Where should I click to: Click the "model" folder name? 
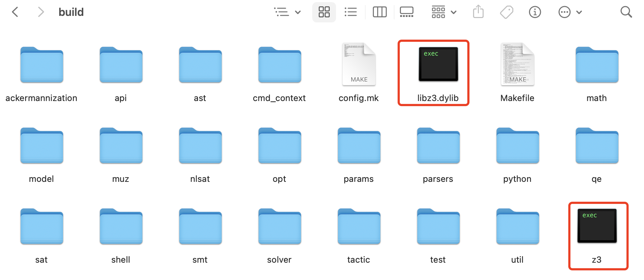41,179
